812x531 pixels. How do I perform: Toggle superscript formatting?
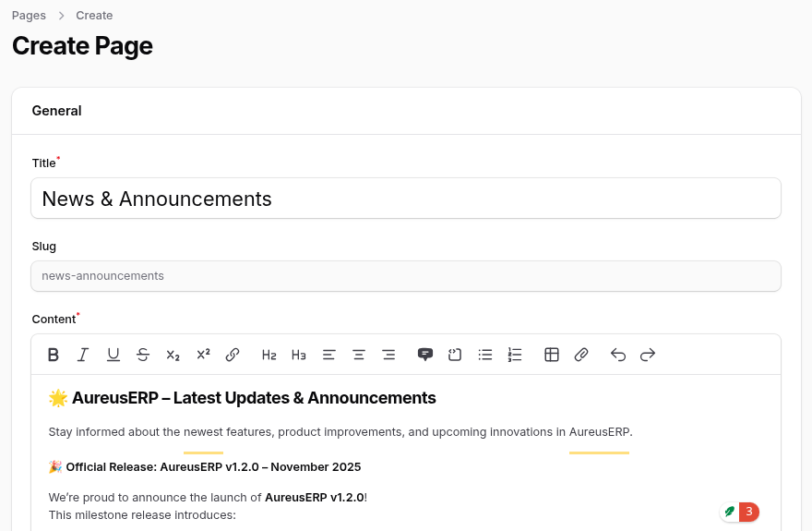(203, 355)
